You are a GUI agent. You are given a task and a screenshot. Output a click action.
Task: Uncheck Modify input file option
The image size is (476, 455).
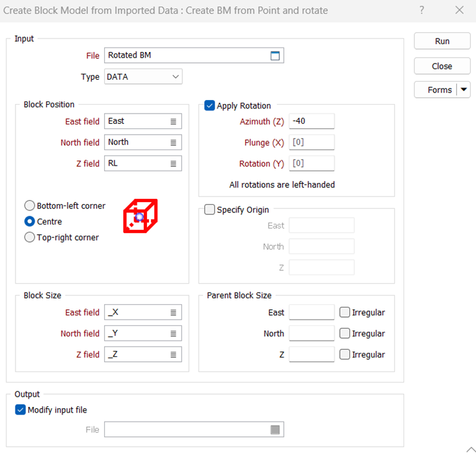21,410
